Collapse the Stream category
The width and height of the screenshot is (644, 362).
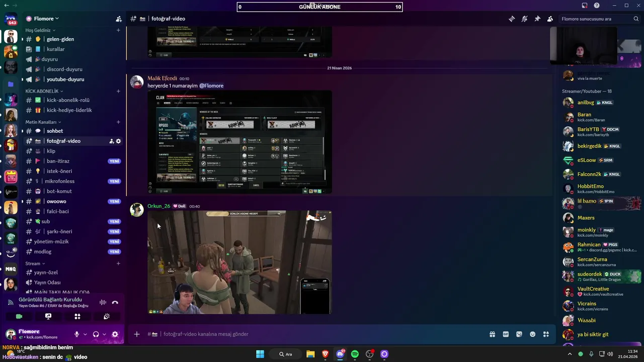[x=35, y=263]
